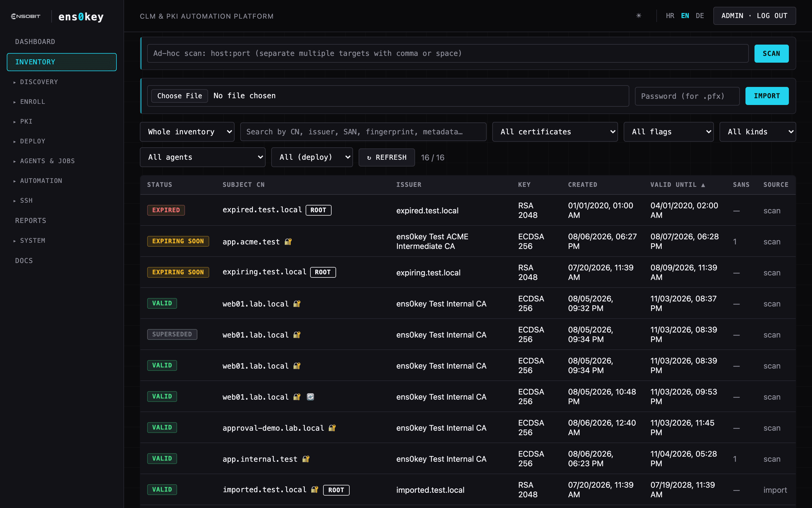This screenshot has width=812, height=508.
Task: Focus the search by CN field
Action: (363, 132)
